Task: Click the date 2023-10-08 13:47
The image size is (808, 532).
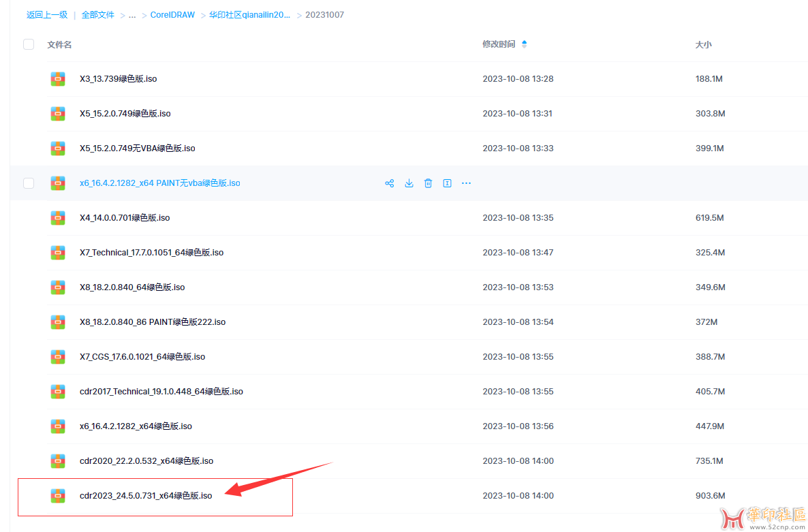Action: [x=518, y=253]
